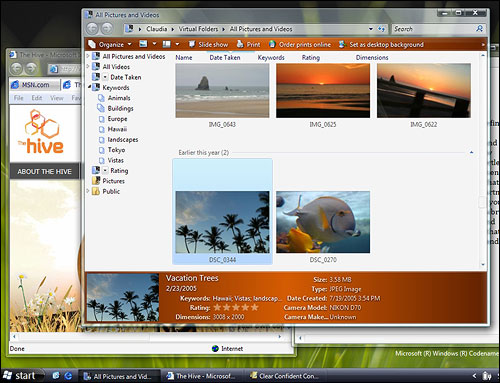Click the Print toolbar icon
This screenshot has height=383, width=500.
(240, 44)
